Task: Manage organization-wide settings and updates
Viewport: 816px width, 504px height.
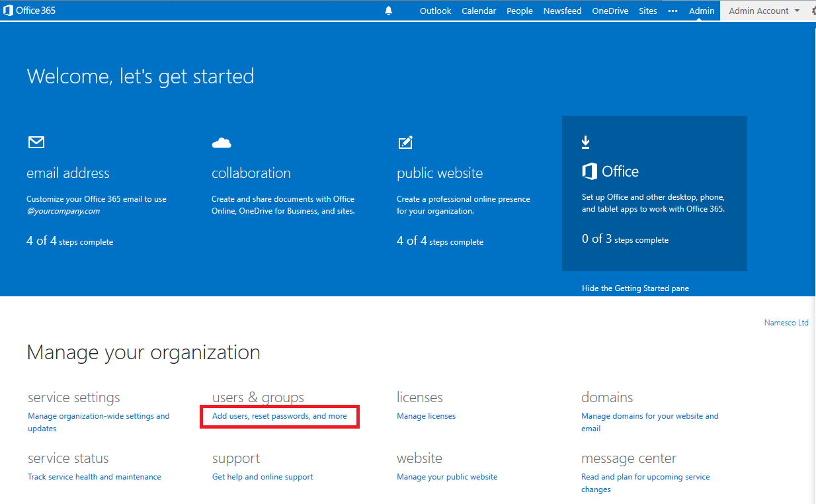Action: 99,422
